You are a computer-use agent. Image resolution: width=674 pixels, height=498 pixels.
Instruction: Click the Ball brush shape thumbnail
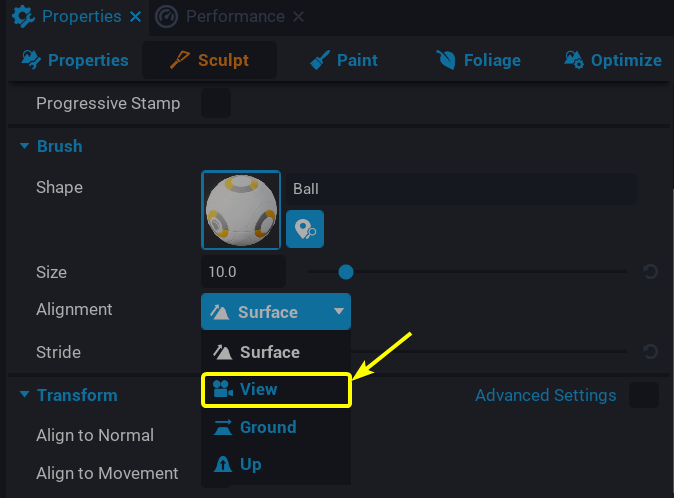(241, 210)
